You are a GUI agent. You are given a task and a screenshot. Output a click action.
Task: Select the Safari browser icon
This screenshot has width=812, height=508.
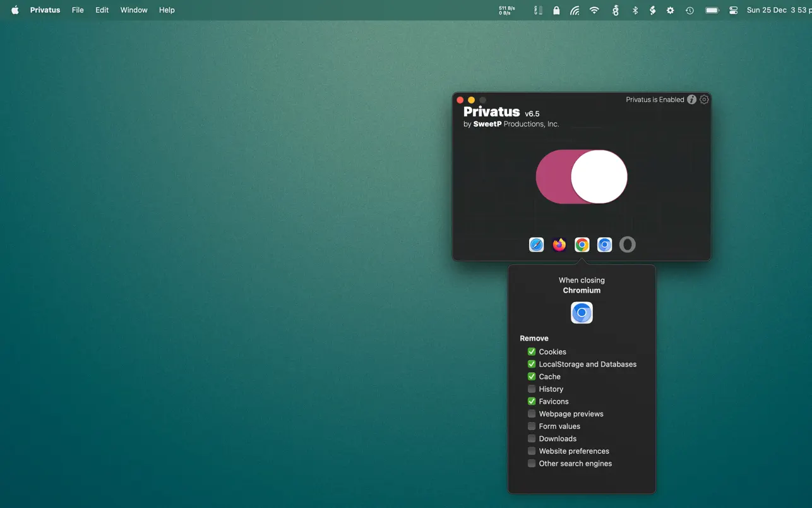[536, 245]
